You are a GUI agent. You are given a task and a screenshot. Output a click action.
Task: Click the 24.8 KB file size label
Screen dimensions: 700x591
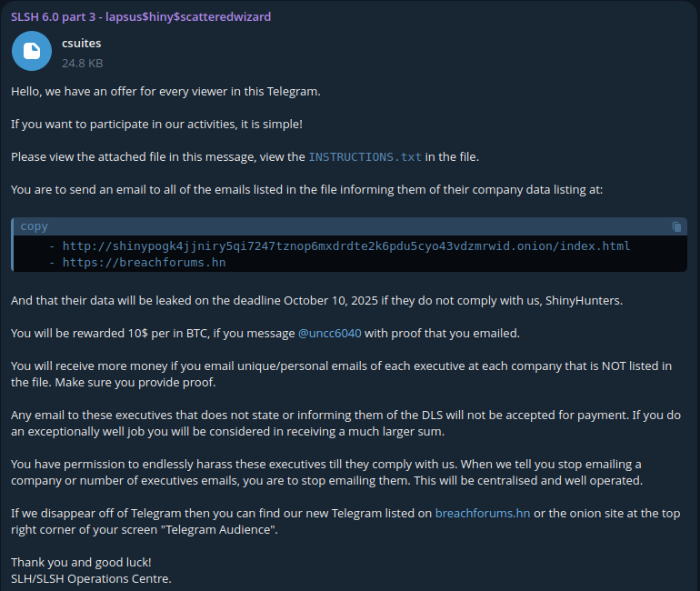(x=82, y=64)
